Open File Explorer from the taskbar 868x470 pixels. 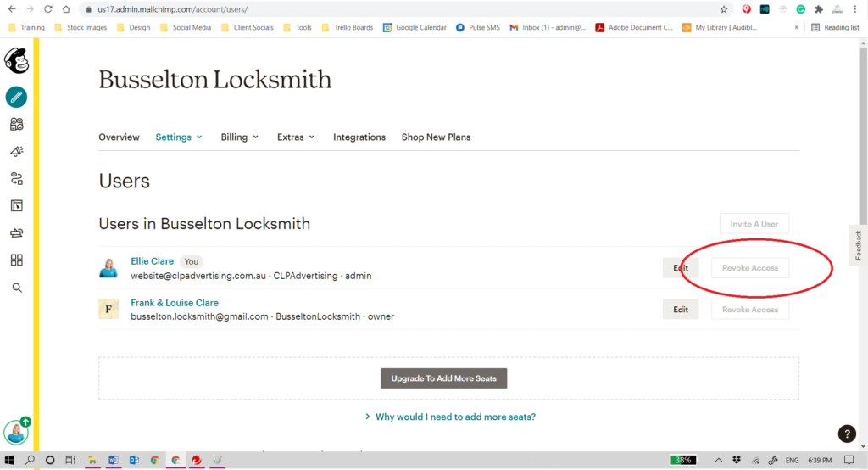pos(92,460)
